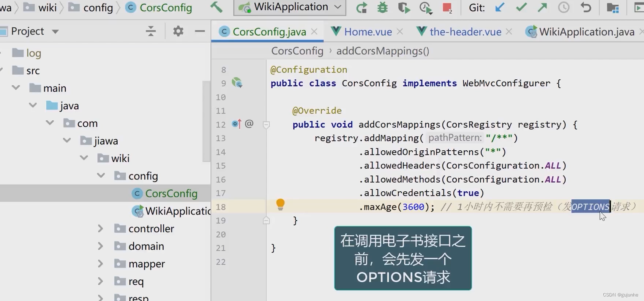Select CorsConfig class in project tree
Image resolution: width=644 pixels, height=301 pixels.
(171, 194)
